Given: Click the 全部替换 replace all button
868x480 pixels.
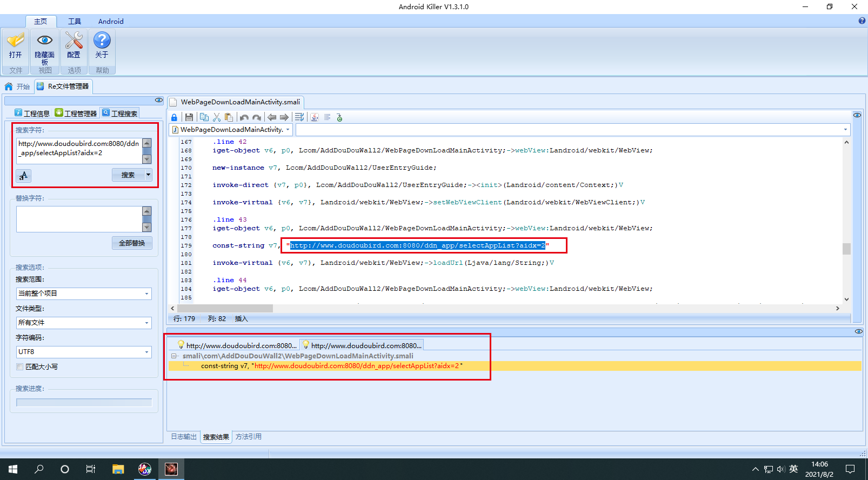Looking at the screenshot, I should pyautogui.click(x=132, y=243).
